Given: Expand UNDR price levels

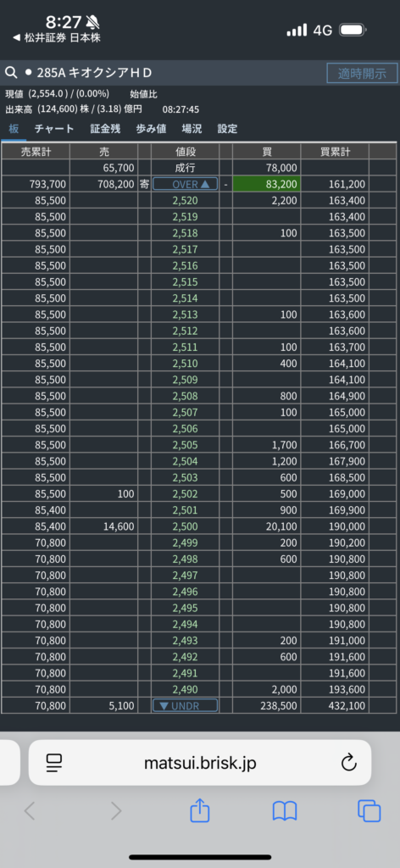Looking at the screenshot, I should (x=186, y=705).
